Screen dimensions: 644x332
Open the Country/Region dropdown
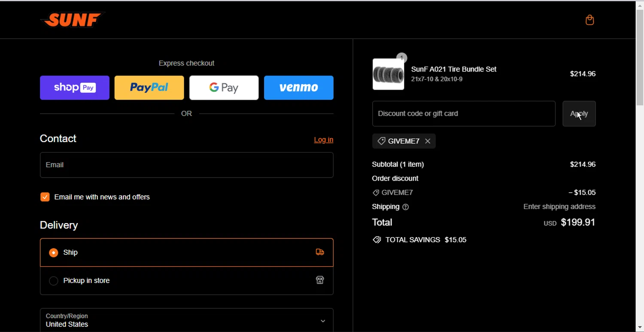tap(187, 320)
